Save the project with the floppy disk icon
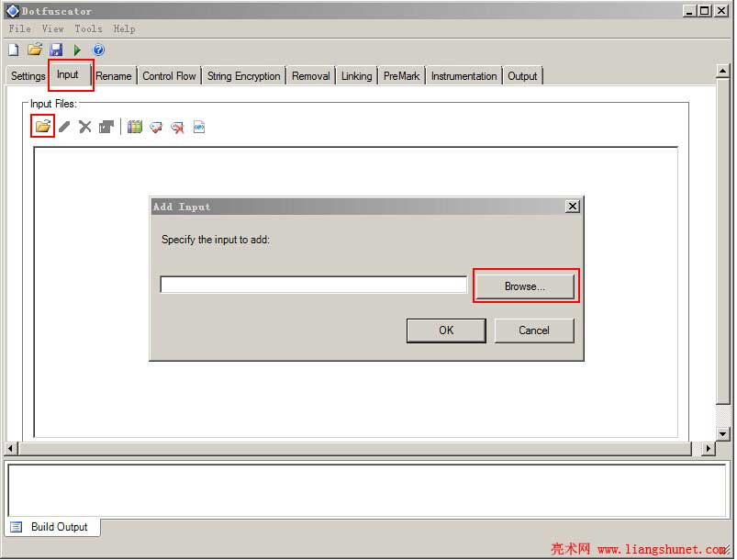737x560 pixels. [56, 50]
